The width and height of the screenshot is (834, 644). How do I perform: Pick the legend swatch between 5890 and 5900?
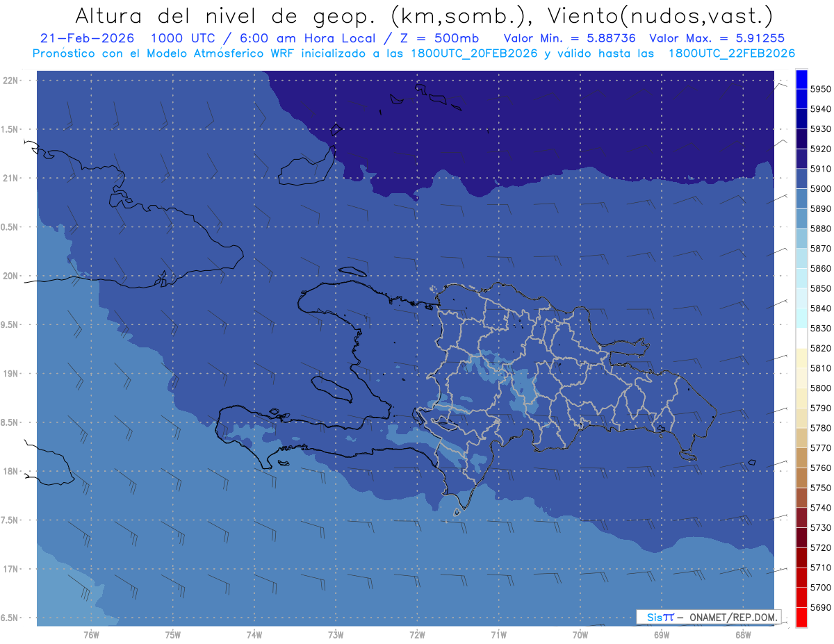pyautogui.click(x=801, y=199)
